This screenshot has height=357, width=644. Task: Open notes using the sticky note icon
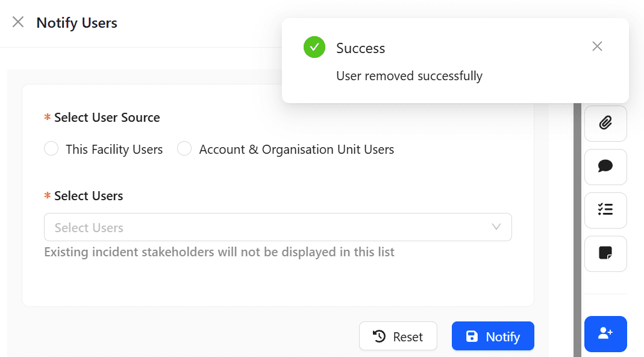pos(605,254)
